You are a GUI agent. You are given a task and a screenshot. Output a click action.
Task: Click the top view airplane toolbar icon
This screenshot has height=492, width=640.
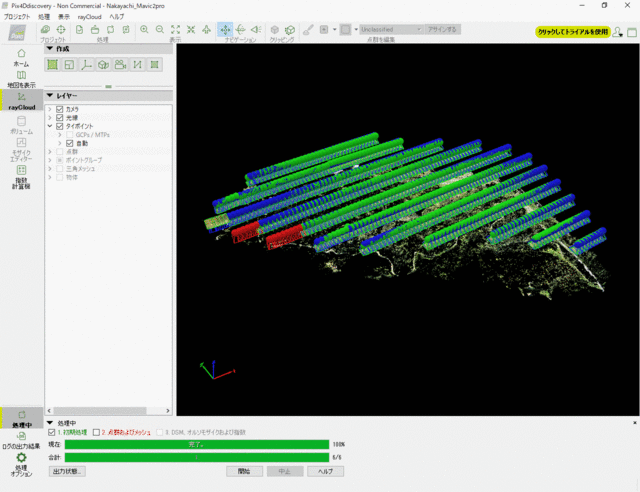pyautogui.click(x=207, y=29)
